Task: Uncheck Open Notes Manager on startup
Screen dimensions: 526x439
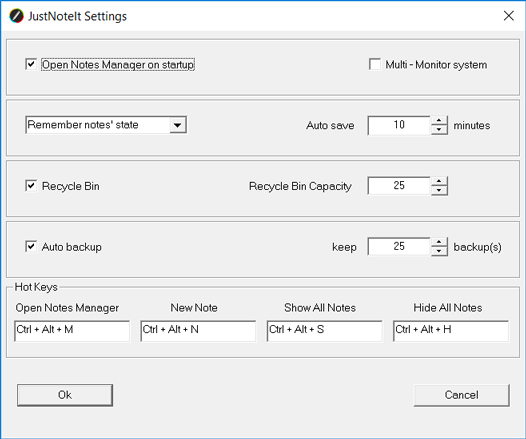Action: point(31,64)
